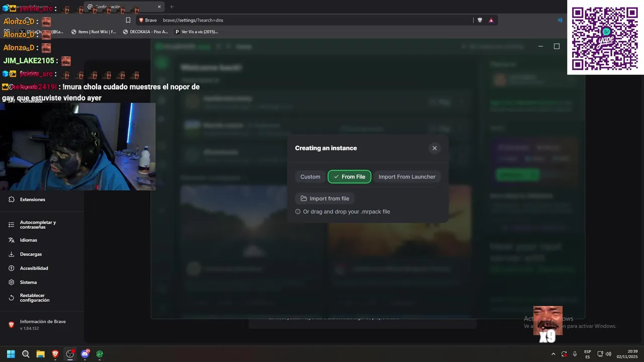Click the sync update icon in system tray
Viewport: 644px width, 362px height.
pyautogui.click(x=564, y=354)
